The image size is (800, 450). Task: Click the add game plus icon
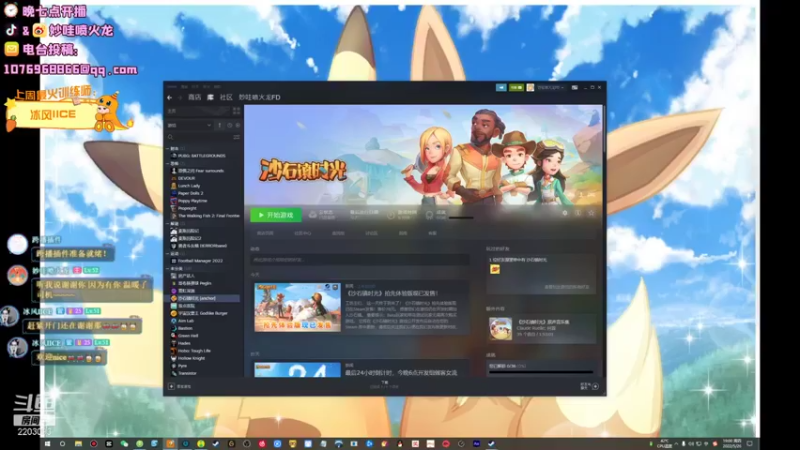coord(171,386)
